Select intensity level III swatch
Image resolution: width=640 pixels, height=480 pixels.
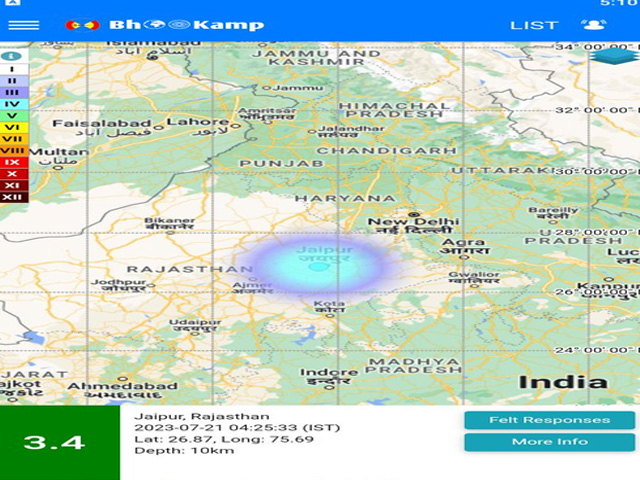(14, 93)
